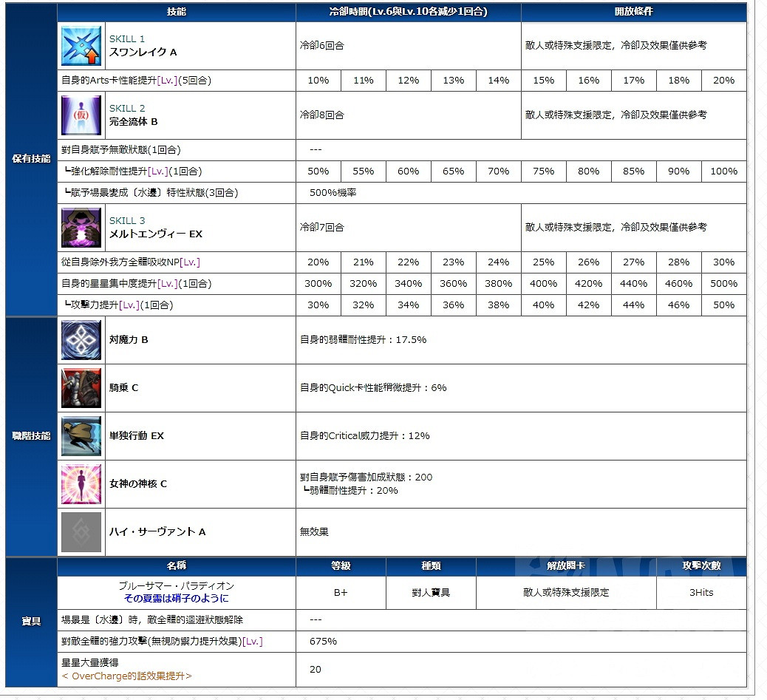Select the 騎乗 C skill icon
Image resolution: width=767 pixels, height=700 pixels.
pos(81,388)
